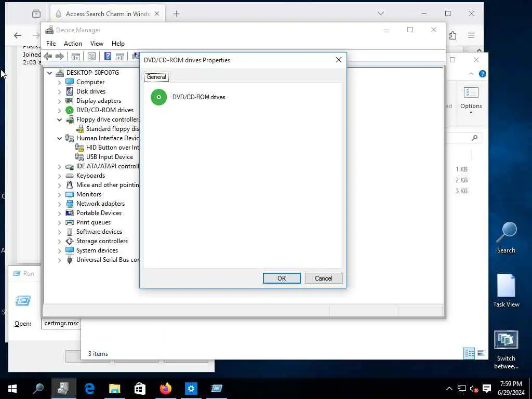The image size is (532, 399).
Task: Select the General tab in Properties dialog
Action: 156,77
